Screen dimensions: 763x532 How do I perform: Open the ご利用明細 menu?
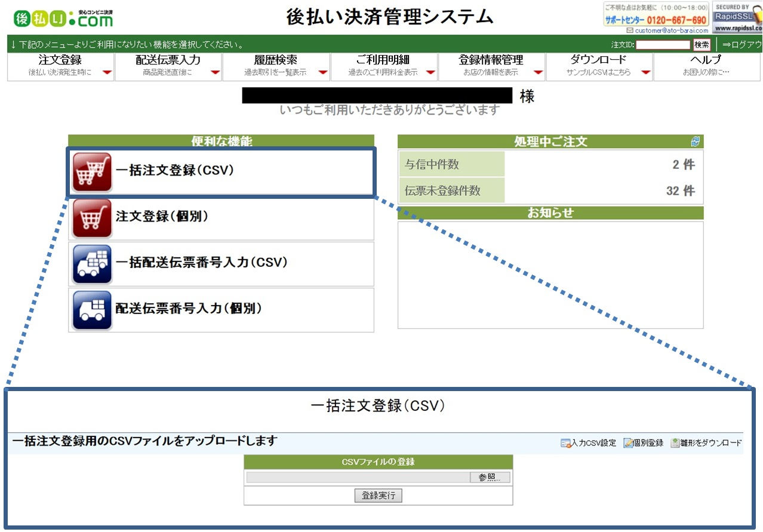[x=383, y=65]
